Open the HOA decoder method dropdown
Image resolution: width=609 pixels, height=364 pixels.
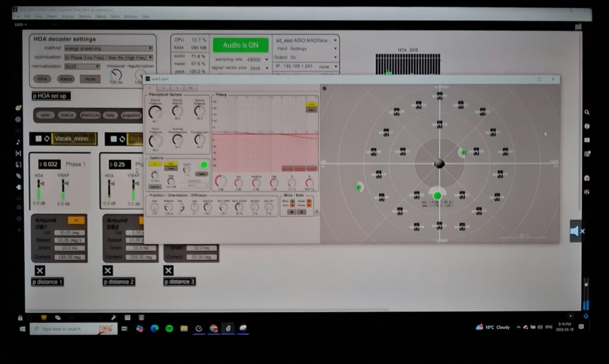108,49
